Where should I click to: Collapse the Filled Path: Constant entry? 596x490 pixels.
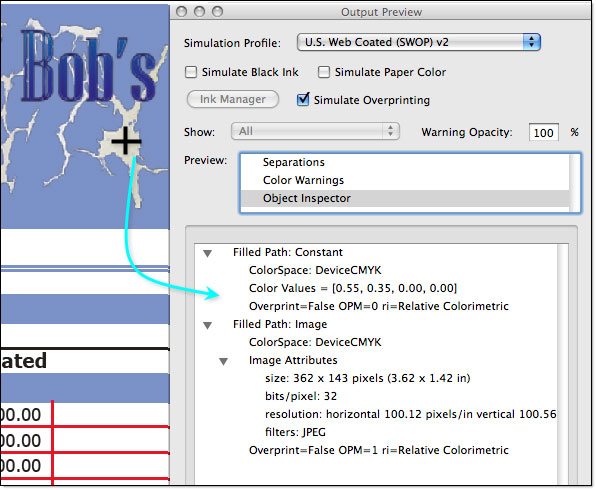point(208,253)
